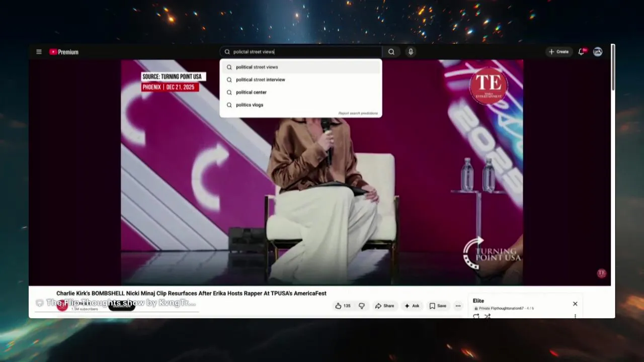
Task: Choose suggestion 'political street interview'
Action: click(301, 79)
